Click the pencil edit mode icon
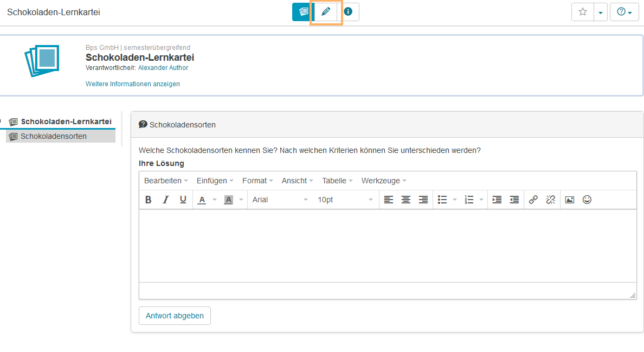Screen dimensions: 644x352 (x=326, y=11)
